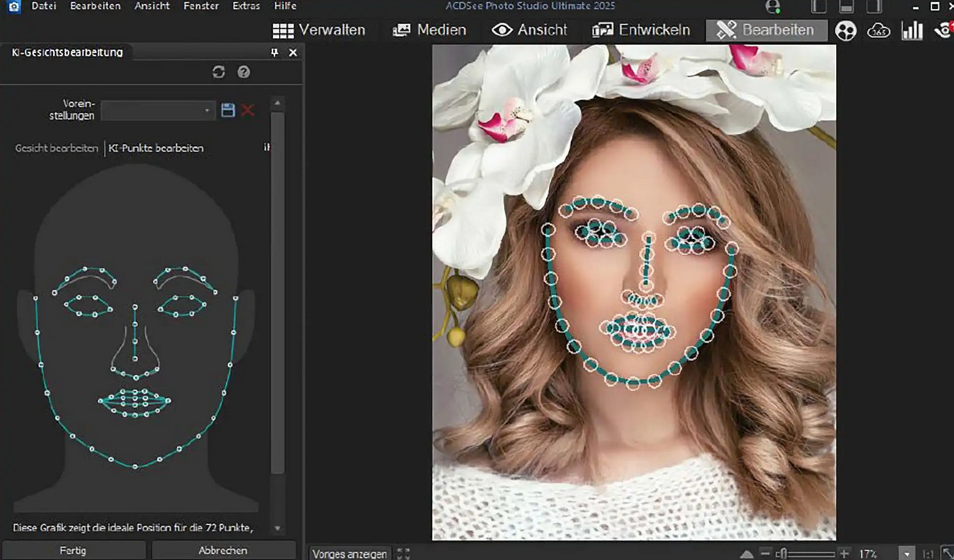954x560 pixels.
Task: Click the nose bridge top point on diagram
Action: (x=135, y=307)
